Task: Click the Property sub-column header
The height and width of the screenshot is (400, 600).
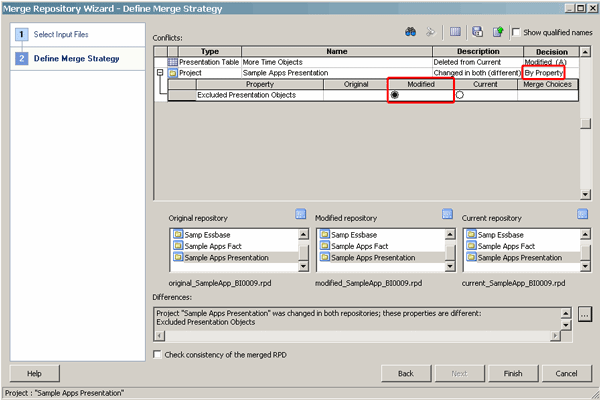Action: click(260, 84)
